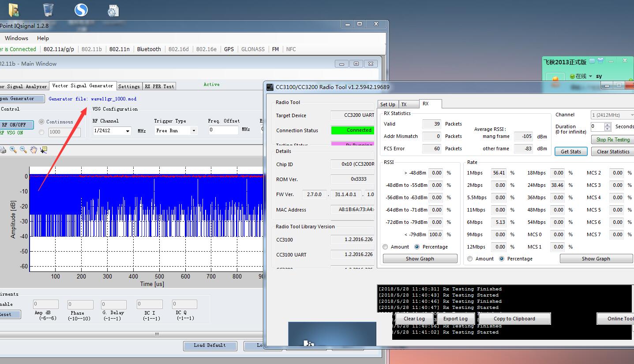Click the skin shirt icon in Feiqiu
The image size is (634, 364).
[x=600, y=61]
